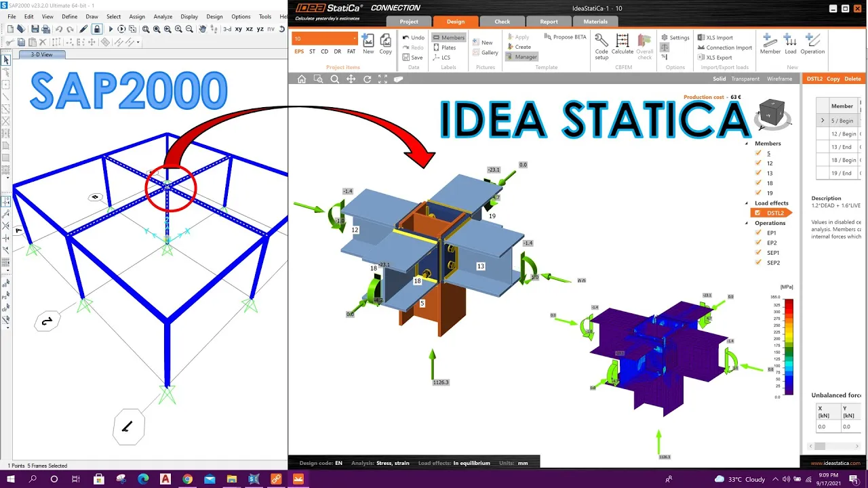868x488 pixels.
Task: Add a new Load in IDEA StatiCa ribbon
Action: coord(791,45)
